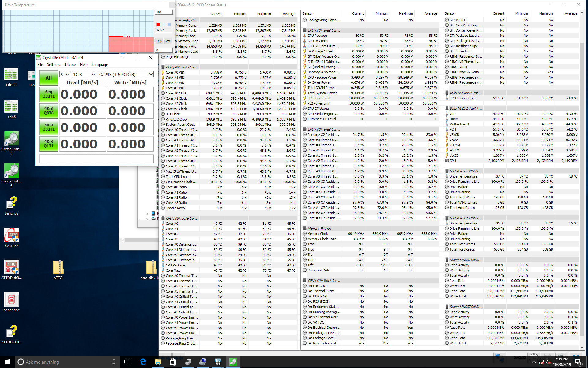Select the CrystalDisk... 5 desktop shortcut
This screenshot has height=368, width=588.
pyautogui.click(x=11, y=143)
